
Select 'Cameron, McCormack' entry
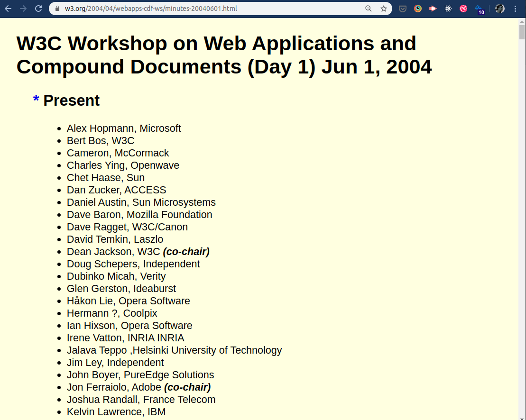pyautogui.click(x=118, y=153)
